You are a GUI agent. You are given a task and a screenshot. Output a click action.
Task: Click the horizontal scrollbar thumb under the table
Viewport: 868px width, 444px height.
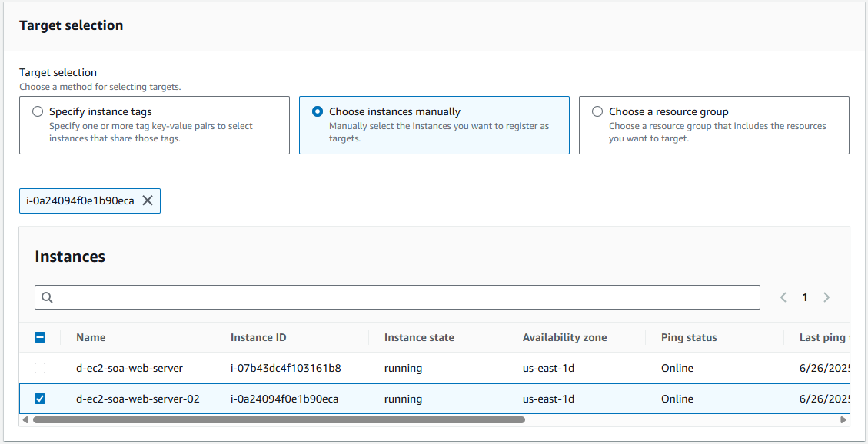pyautogui.click(x=277, y=420)
